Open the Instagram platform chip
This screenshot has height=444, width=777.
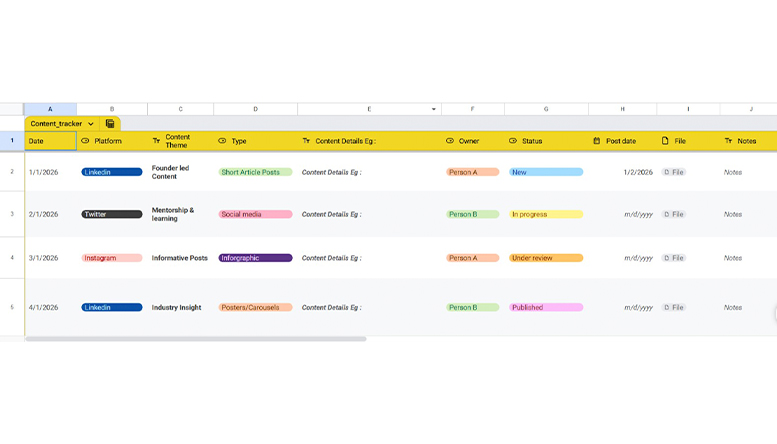(112, 258)
